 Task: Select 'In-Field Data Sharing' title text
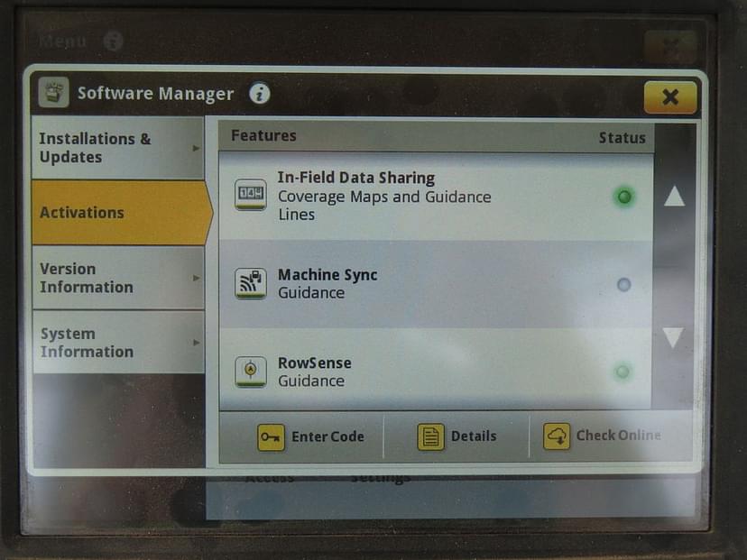pyautogui.click(x=355, y=178)
